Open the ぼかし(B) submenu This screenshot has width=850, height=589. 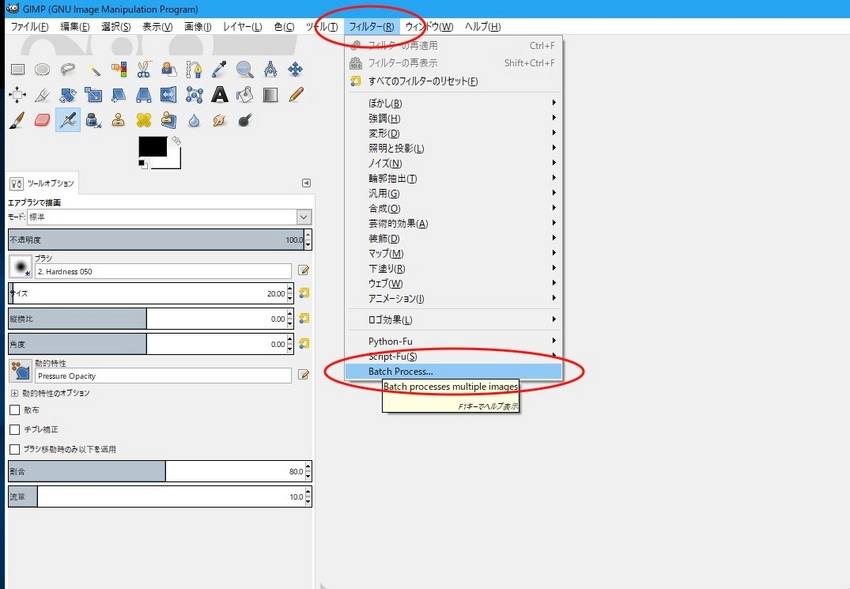coord(454,103)
